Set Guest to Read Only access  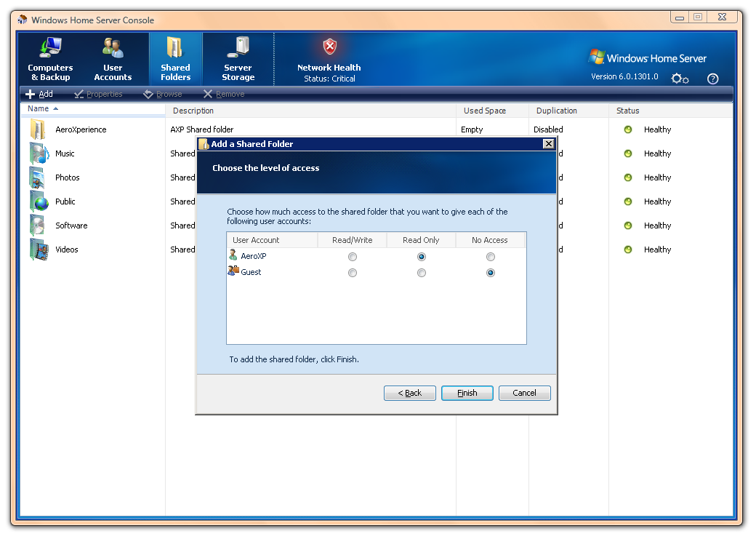(x=422, y=273)
